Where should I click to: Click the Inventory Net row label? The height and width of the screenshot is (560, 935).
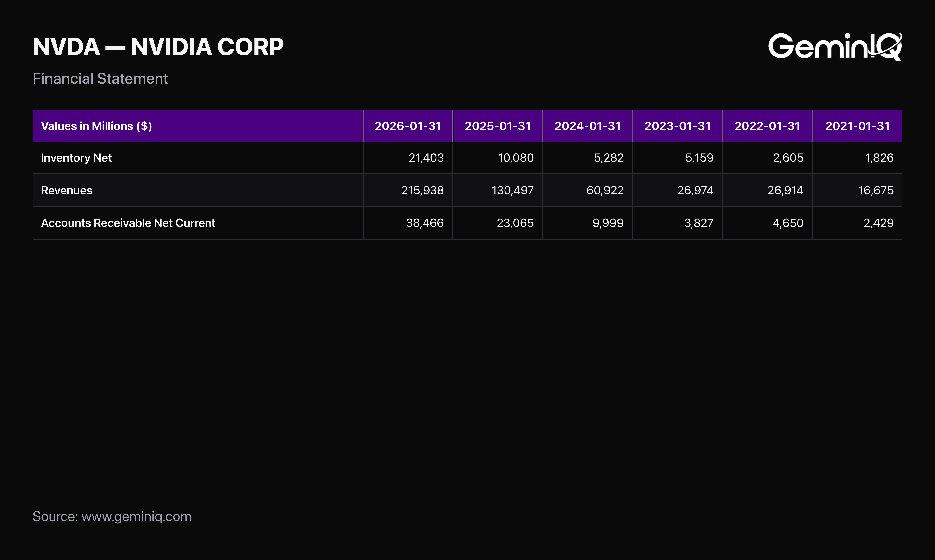pos(76,158)
